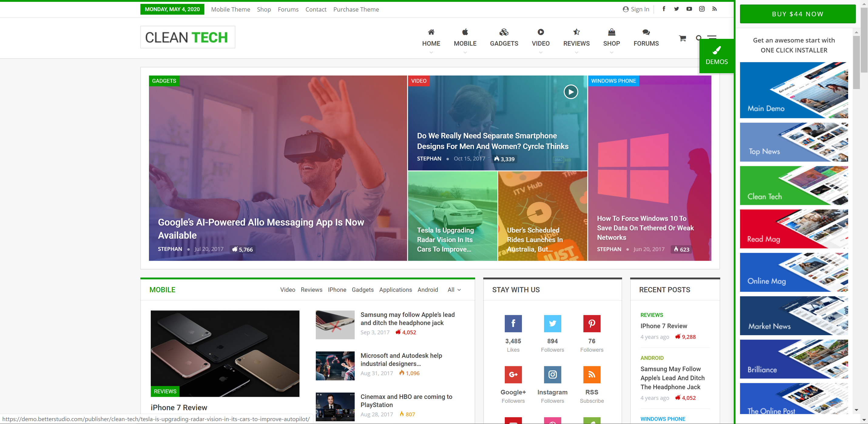Select the Gadgets tab in Mobile block
This screenshot has width=868, height=424.
(x=363, y=290)
